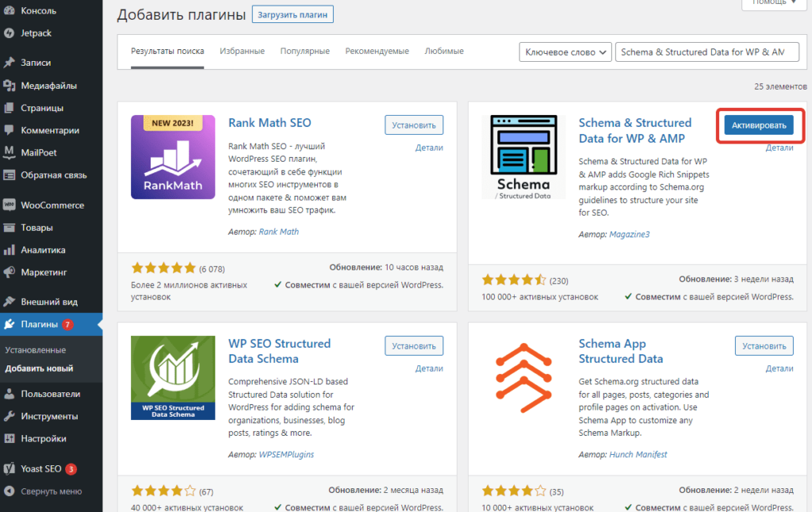Viewport: 812px width, 512px height.
Task: Click the Записи pin icon
Action: coord(9,63)
